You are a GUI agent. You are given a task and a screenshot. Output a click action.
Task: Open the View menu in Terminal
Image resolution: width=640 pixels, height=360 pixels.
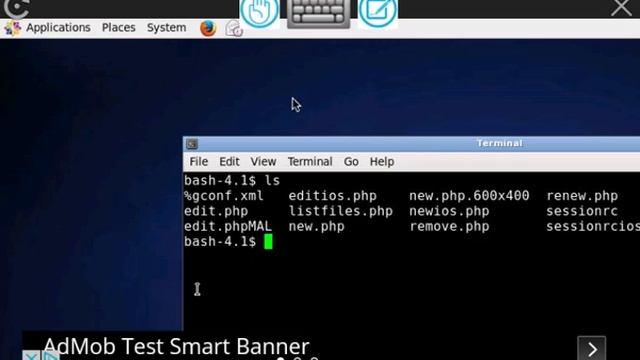click(263, 162)
